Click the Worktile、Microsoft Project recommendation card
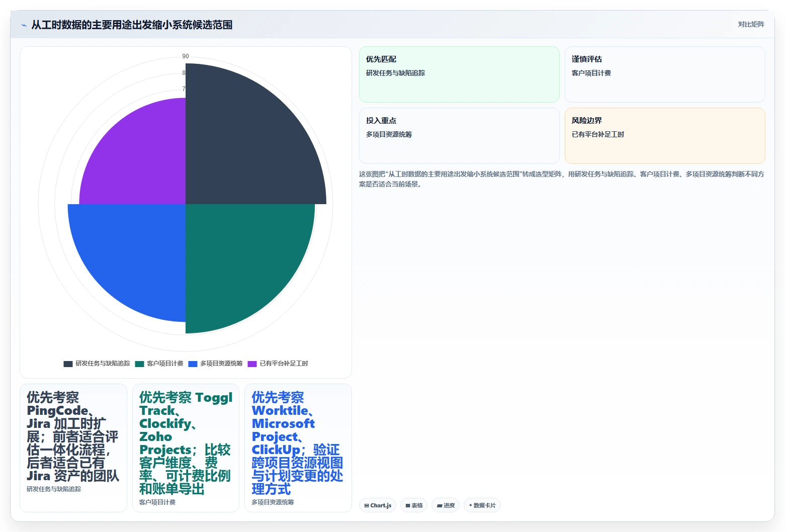785x532 pixels. [298, 448]
